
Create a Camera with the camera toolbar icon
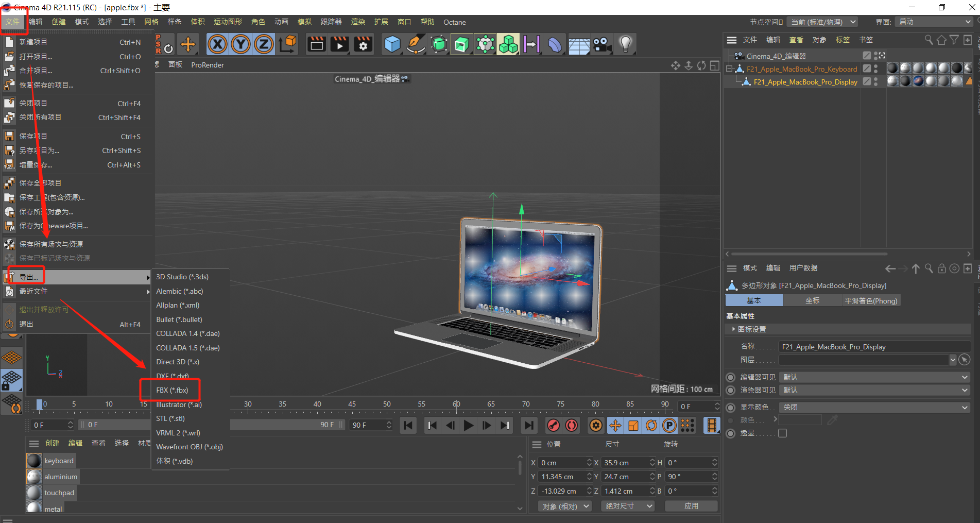tap(601, 44)
